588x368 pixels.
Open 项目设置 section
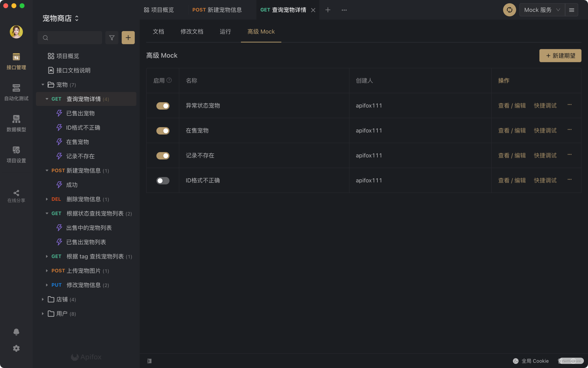16,155
